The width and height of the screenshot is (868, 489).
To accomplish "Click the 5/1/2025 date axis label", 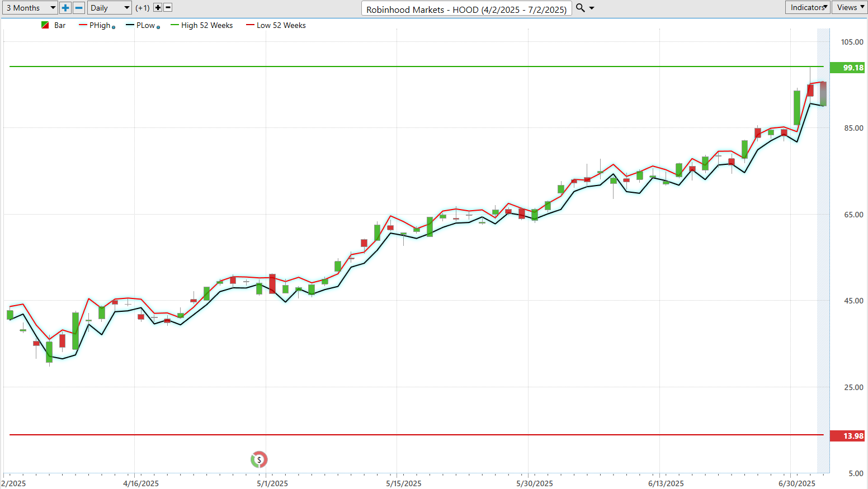I will (x=272, y=483).
